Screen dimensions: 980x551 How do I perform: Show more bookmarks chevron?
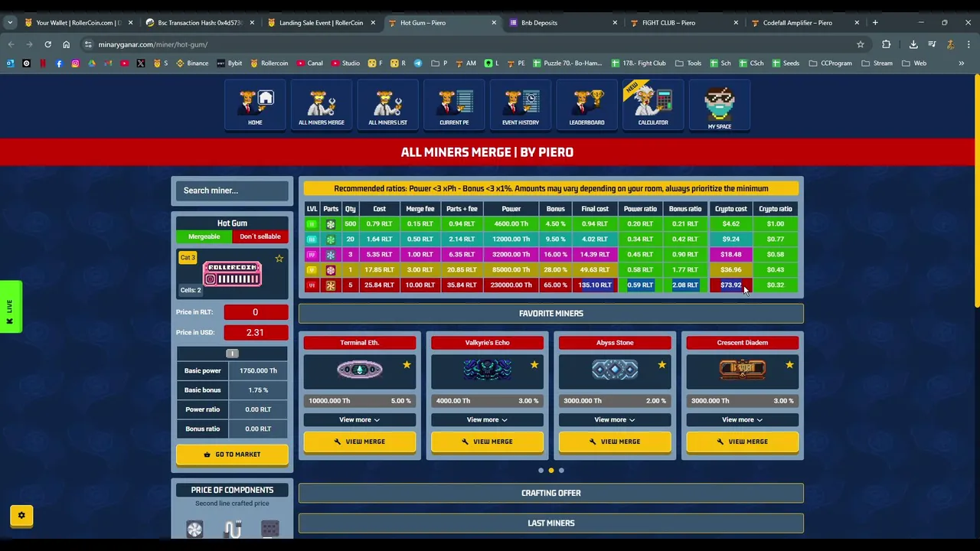coord(962,64)
